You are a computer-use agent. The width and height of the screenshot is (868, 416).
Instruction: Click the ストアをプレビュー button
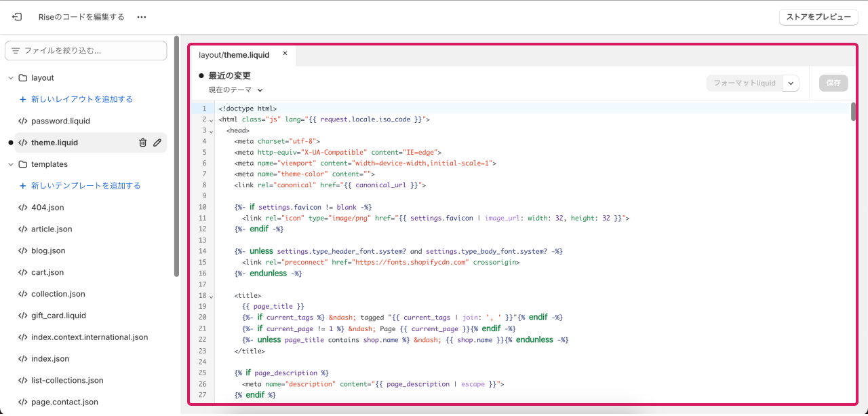(x=818, y=17)
